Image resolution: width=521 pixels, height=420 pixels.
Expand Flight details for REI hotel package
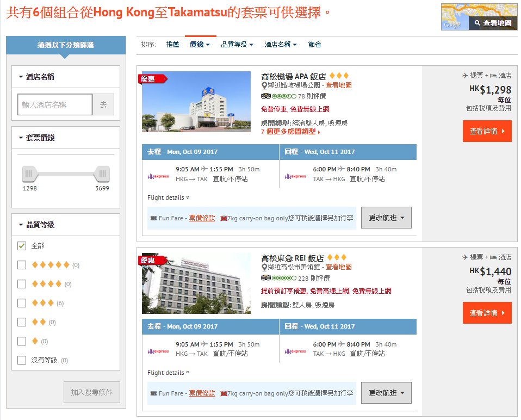click(x=169, y=373)
